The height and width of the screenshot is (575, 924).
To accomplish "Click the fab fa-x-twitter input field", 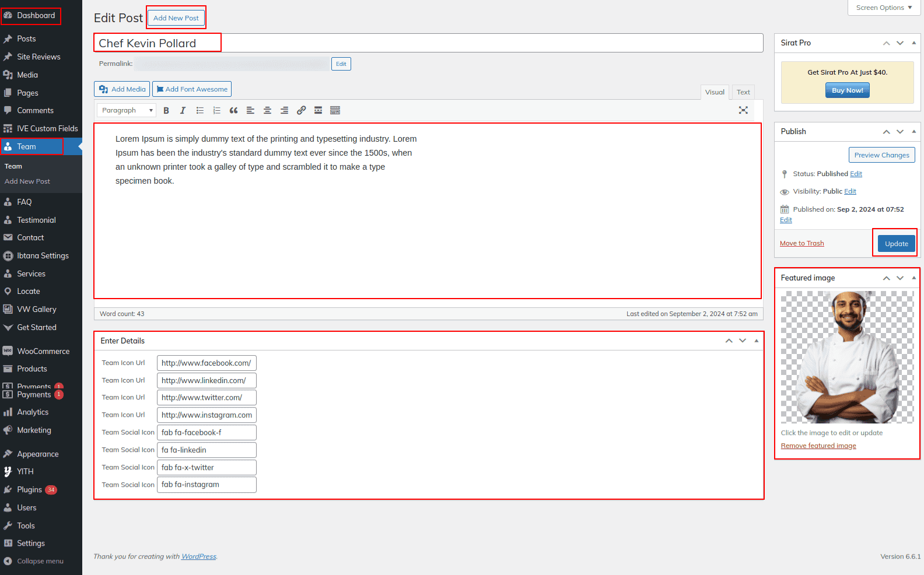I will (x=206, y=467).
